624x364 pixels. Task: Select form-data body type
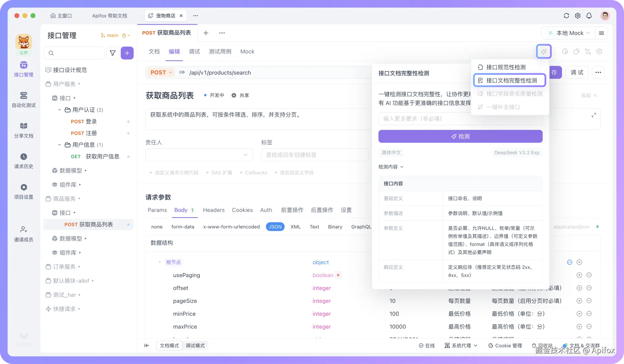183,227
